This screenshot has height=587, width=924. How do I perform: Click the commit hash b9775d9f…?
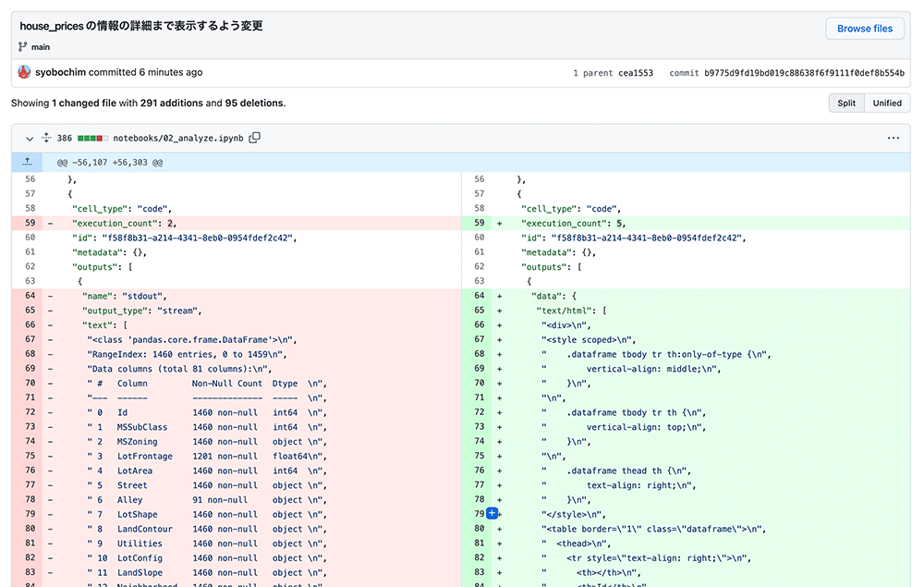pos(804,73)
